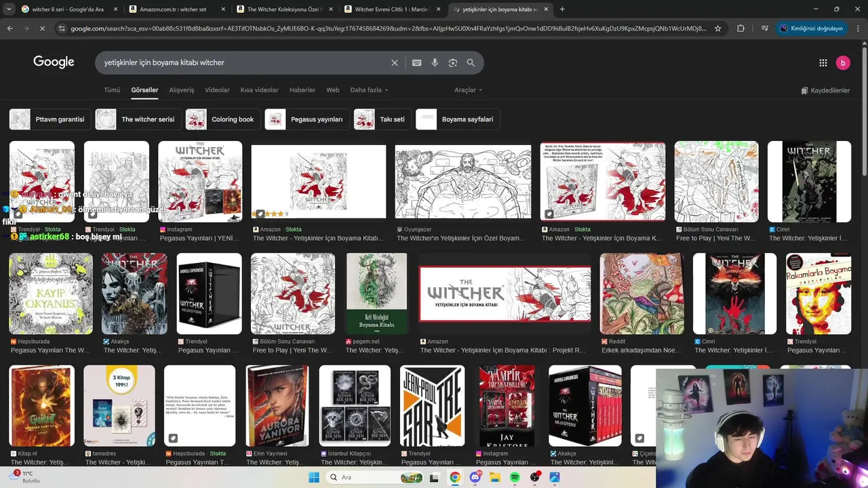868x488 pixels.
Task: Open pegem.net The Witcher result link
Action: (375, 350)
